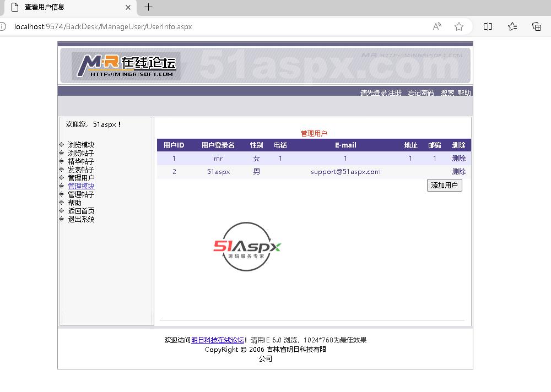Open 浏览帖子 in the sidebar menu
551x392 pixels.
click(x=81, y=153)
